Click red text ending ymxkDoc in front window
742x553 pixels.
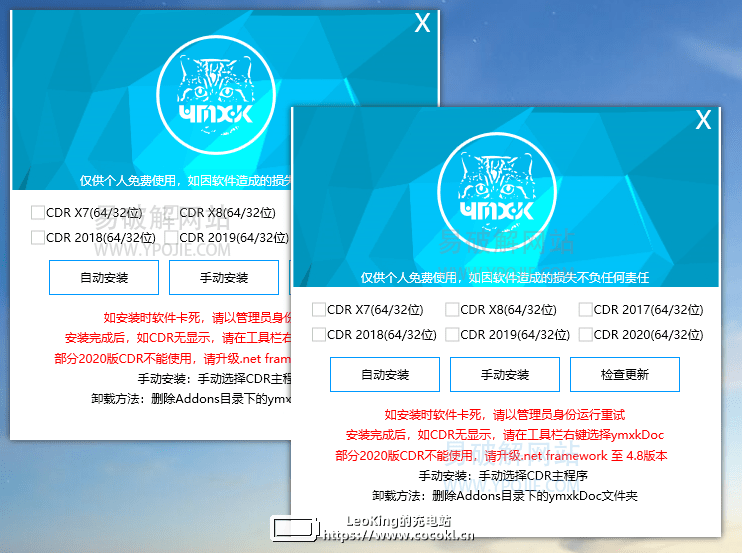505,435
